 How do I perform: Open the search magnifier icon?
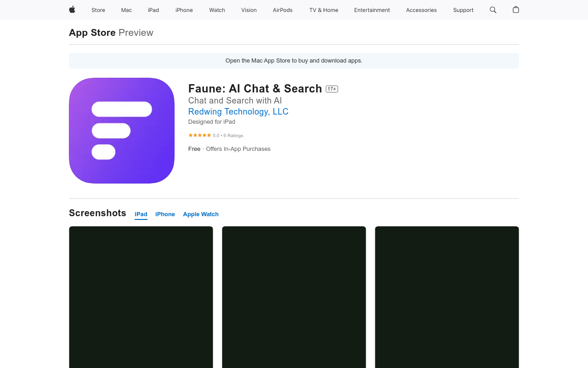point(493,10)
